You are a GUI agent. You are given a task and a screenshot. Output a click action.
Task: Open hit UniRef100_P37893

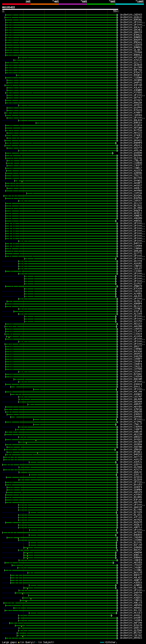tap(131, 93)
